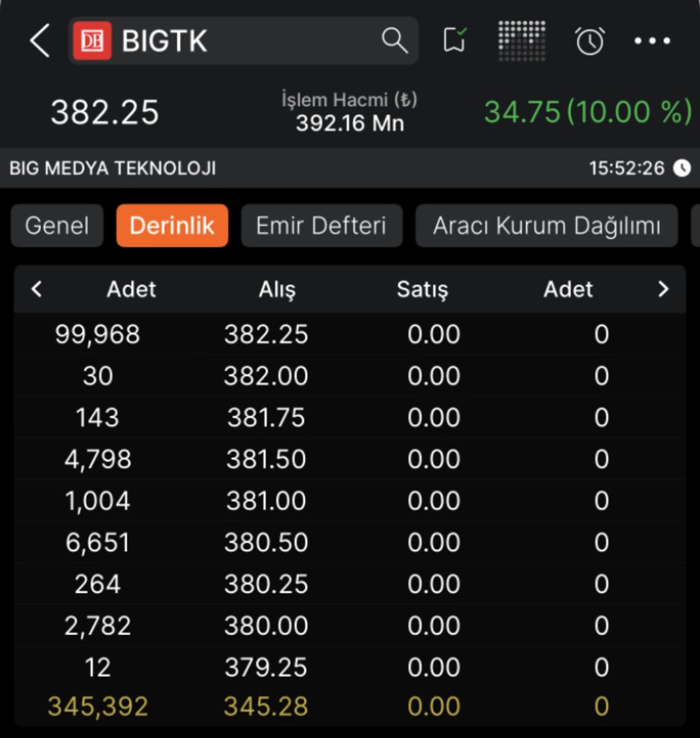Tap the Alış column header
Screen dimensions: 700x738
[x=277, y=289]
